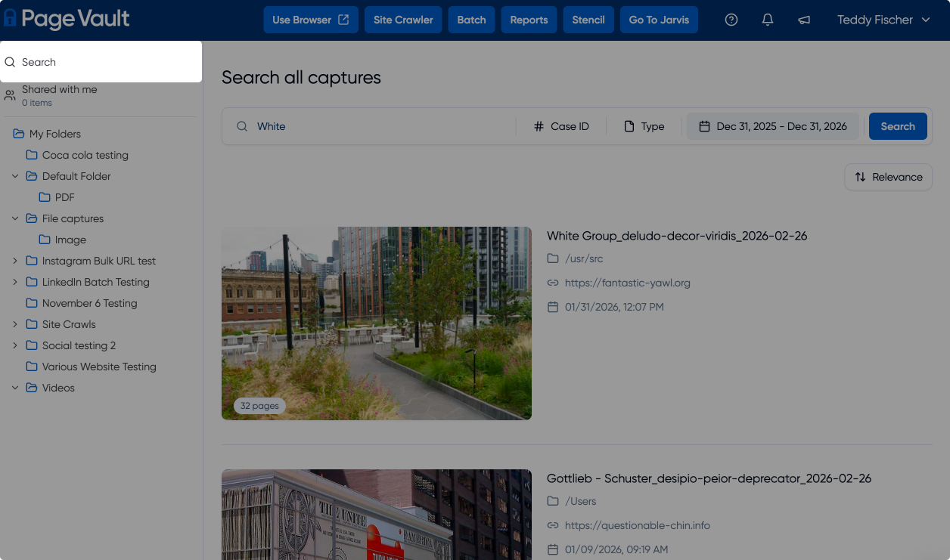950x560 pixels.
Task: Open the Type filter dropdown
Action: [644, 126]
